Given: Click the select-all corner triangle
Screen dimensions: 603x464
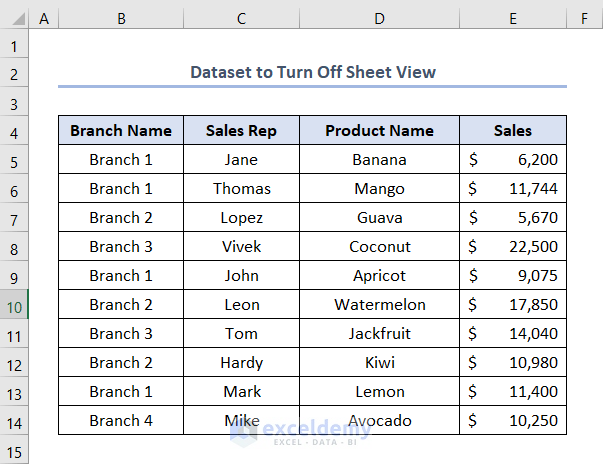Looking at the screenshot, I should click(x=15, y=18).
